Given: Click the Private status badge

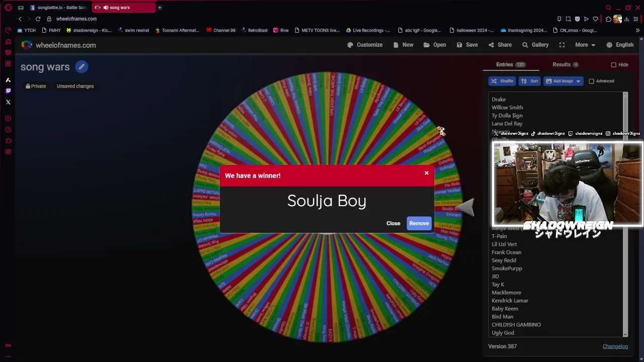Looking at the screenshot, I should tap(36, 86).
